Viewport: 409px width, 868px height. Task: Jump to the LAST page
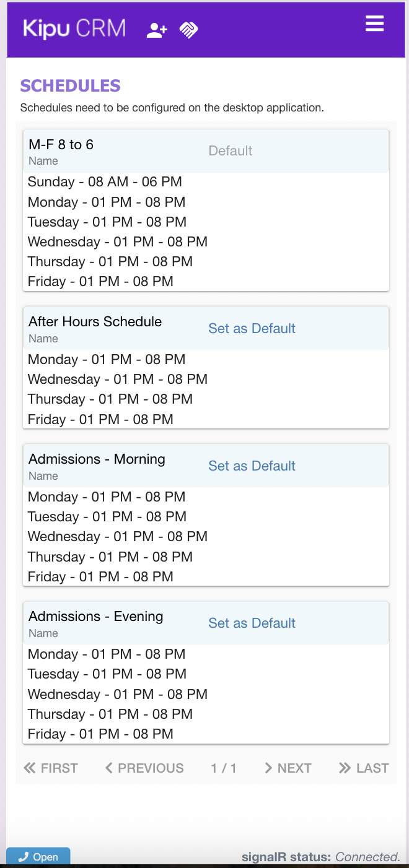(x=364, y=768)
